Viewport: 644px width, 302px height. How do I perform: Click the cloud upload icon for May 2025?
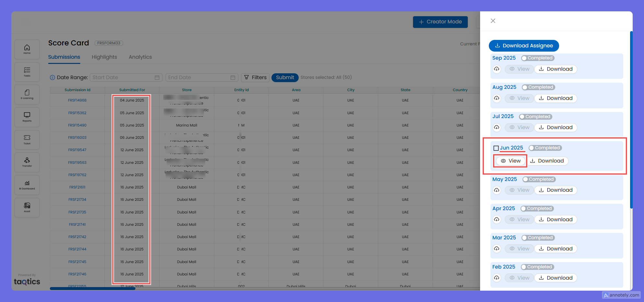(x=497, y=190)
